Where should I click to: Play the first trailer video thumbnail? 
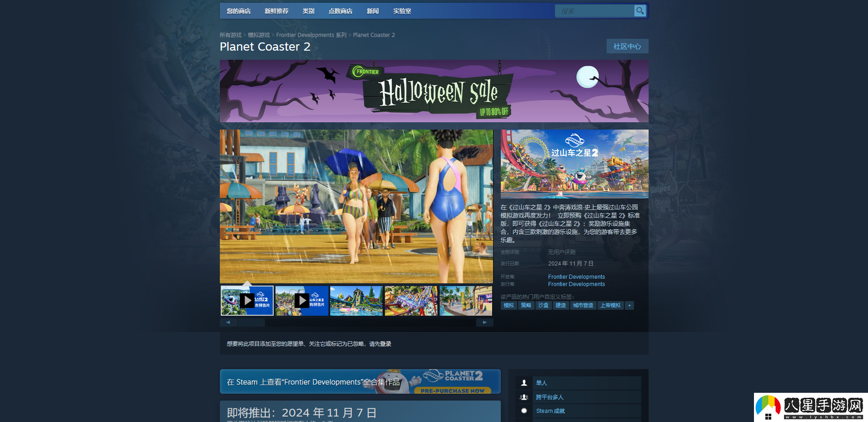point(247,301)
